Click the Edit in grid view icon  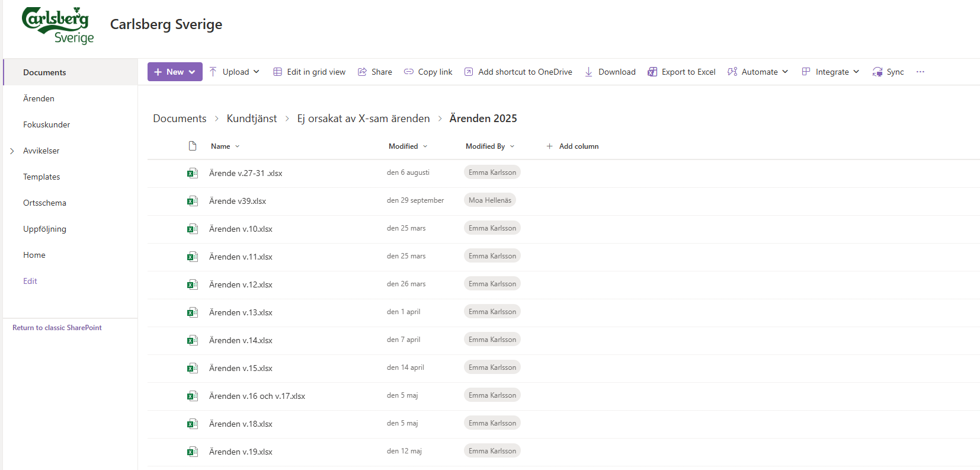pos(277,72)
